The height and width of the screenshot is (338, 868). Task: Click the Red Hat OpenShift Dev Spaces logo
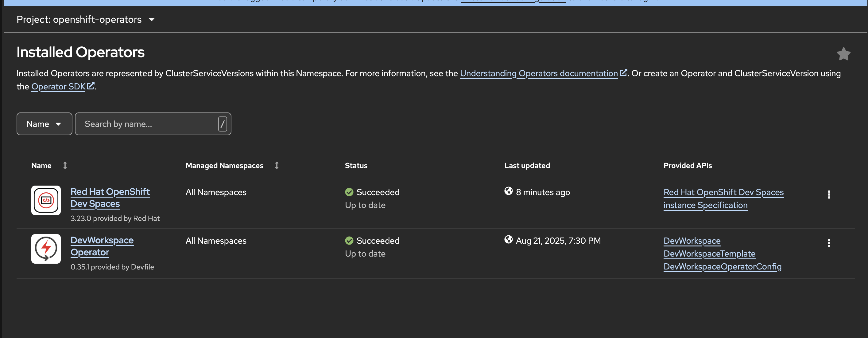[46, 200]
